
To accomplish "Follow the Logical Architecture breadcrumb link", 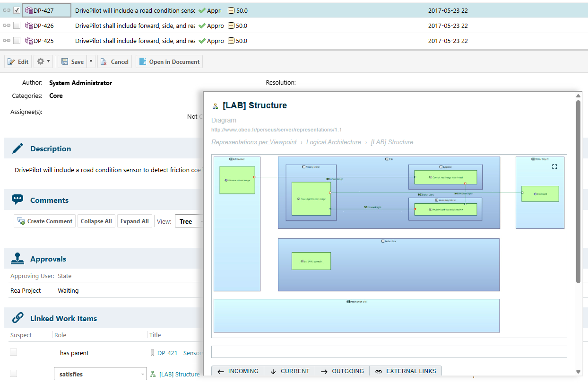I will tap(334, 142).
